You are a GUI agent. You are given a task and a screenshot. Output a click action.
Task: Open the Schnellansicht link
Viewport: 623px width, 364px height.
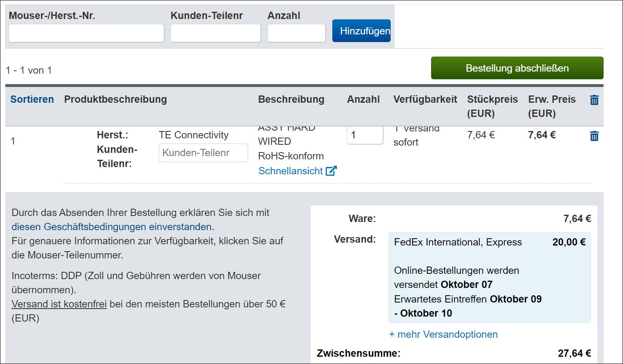pos(291,171)
